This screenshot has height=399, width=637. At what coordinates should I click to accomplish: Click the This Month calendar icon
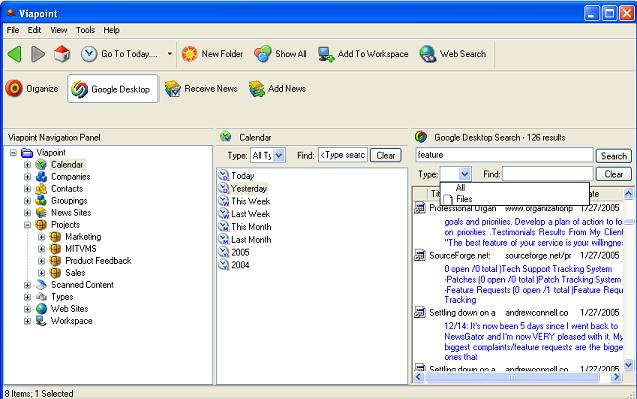[x=224, y=227]
